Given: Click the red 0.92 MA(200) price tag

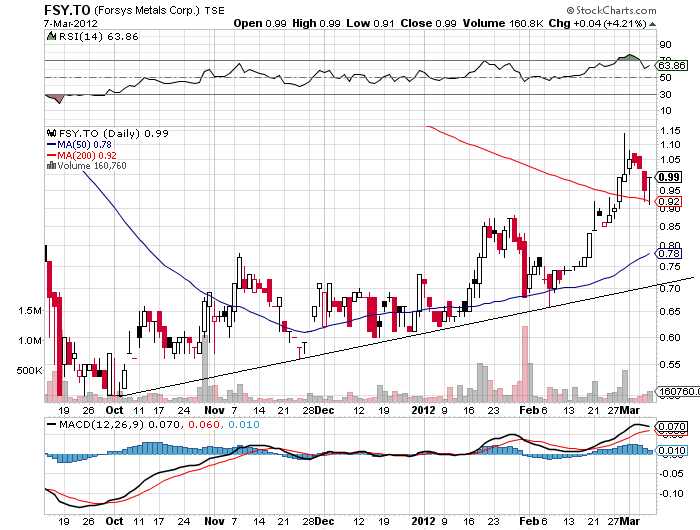Looking at the screenshot, I should (669, 201).
